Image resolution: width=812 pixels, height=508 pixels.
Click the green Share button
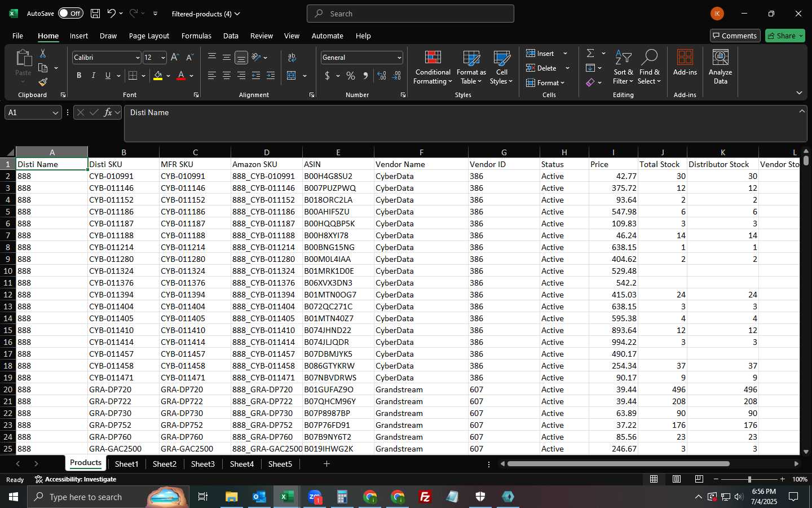[x=785, y=36]
